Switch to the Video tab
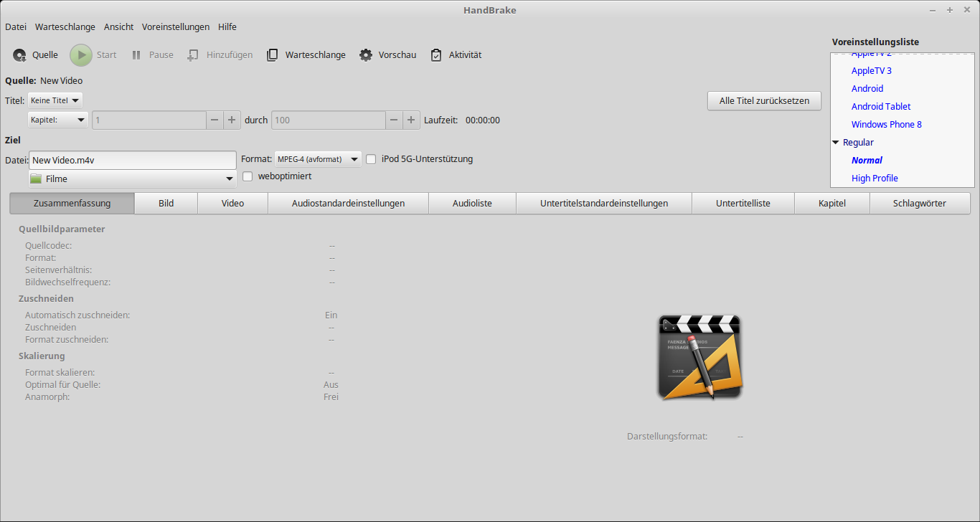 (x=233, y=203)
